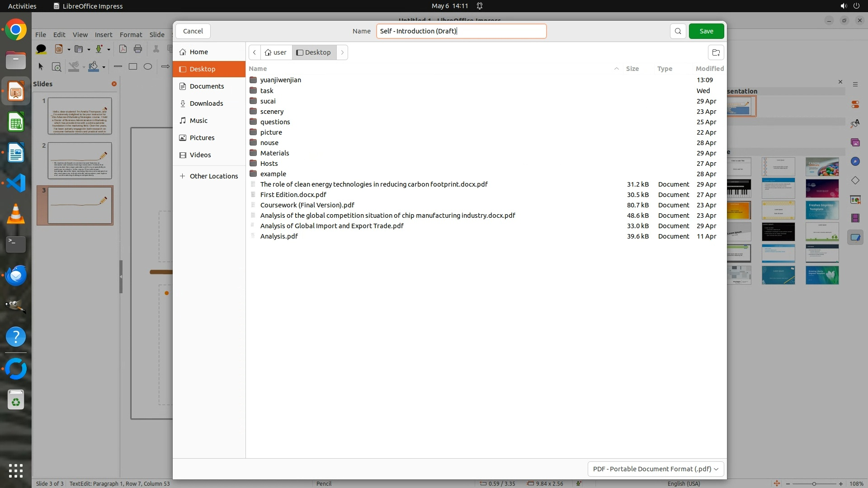Open the PDF file format dropdown

(x=656, y=469)
